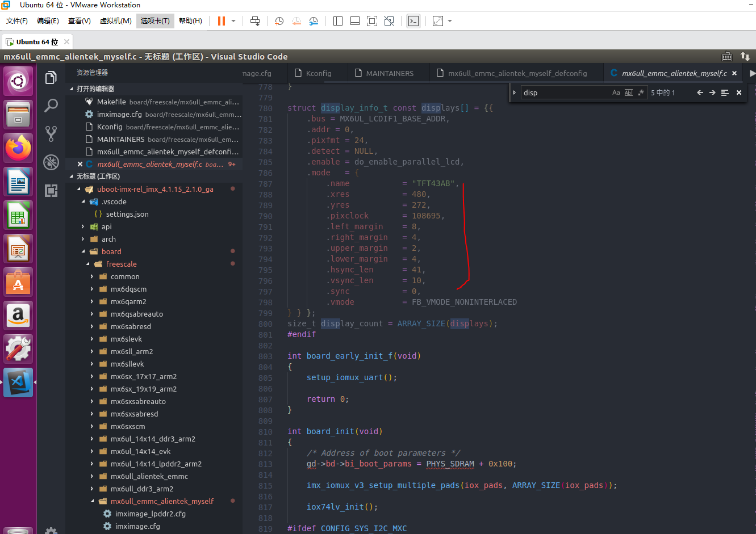Open the 编辑(E) menu
This screenshot has width=756, height=534.
coord(48,21)
